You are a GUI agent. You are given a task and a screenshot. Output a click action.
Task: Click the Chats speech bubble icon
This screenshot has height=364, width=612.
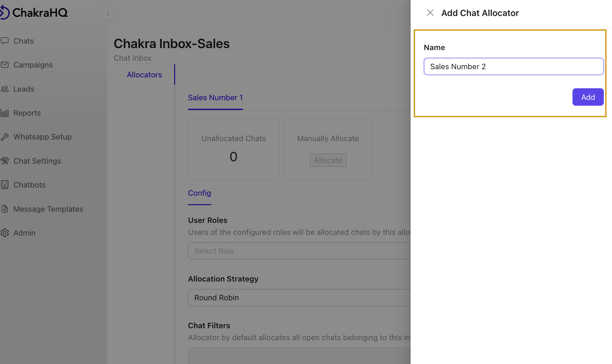pos(5,41)
